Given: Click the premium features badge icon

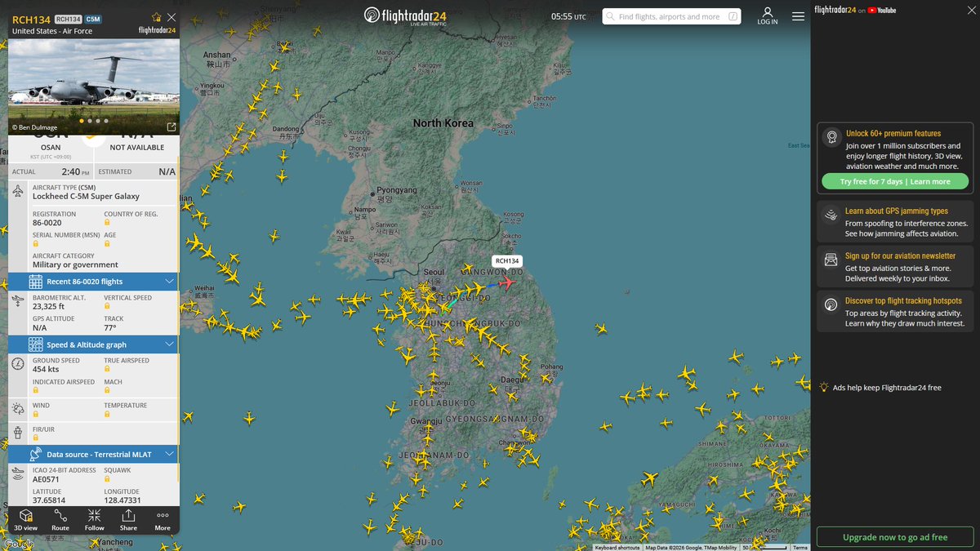Looking at the screenshot, I should click(x=831, y=137).
